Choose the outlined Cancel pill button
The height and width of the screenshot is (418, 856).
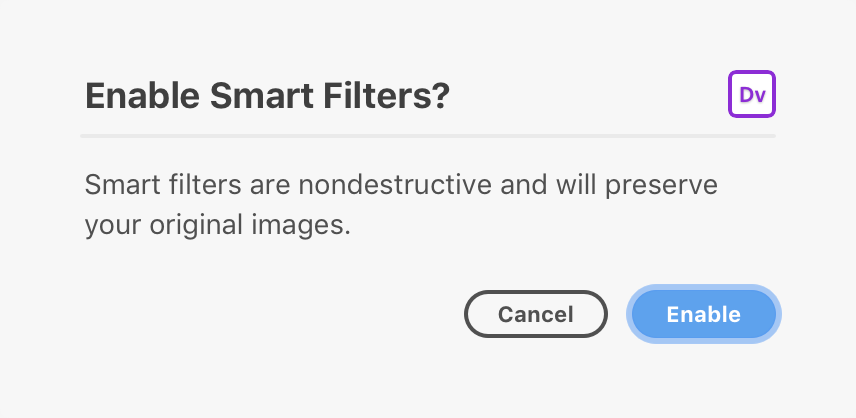(x=536, y=314)
